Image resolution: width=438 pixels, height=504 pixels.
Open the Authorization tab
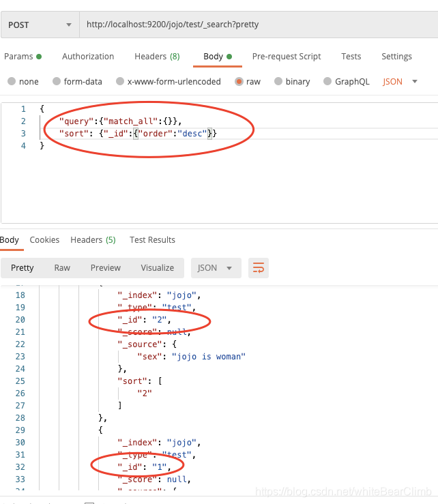[x=88, y=56]
